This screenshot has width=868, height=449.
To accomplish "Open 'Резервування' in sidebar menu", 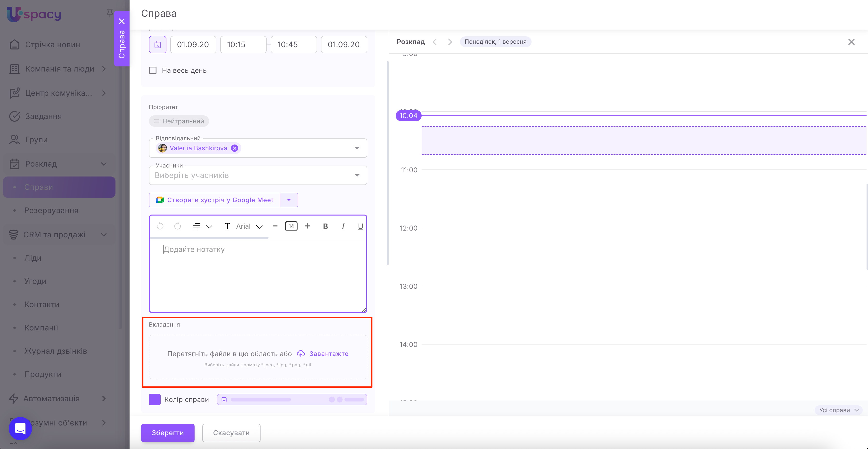I will (51, 210).
